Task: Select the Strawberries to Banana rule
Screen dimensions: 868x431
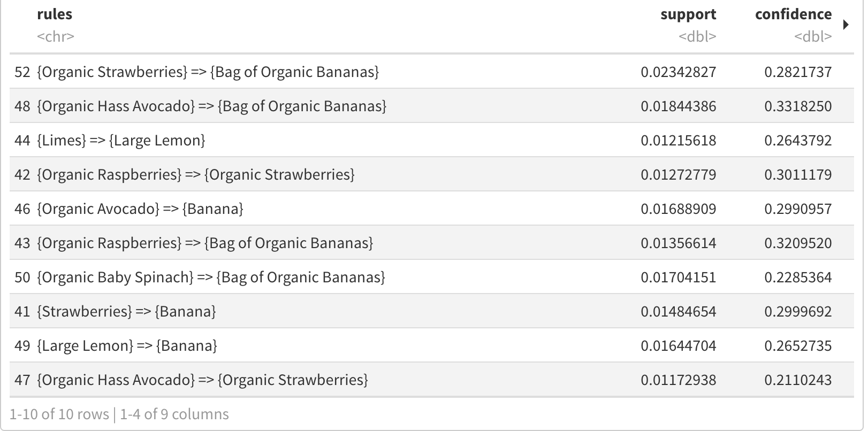Action: [x=431, y=311]
